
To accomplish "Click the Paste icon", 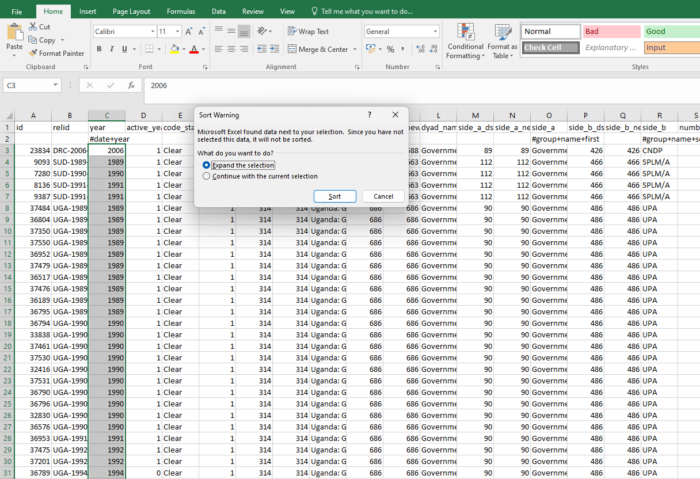I will [x=14, y=32].
